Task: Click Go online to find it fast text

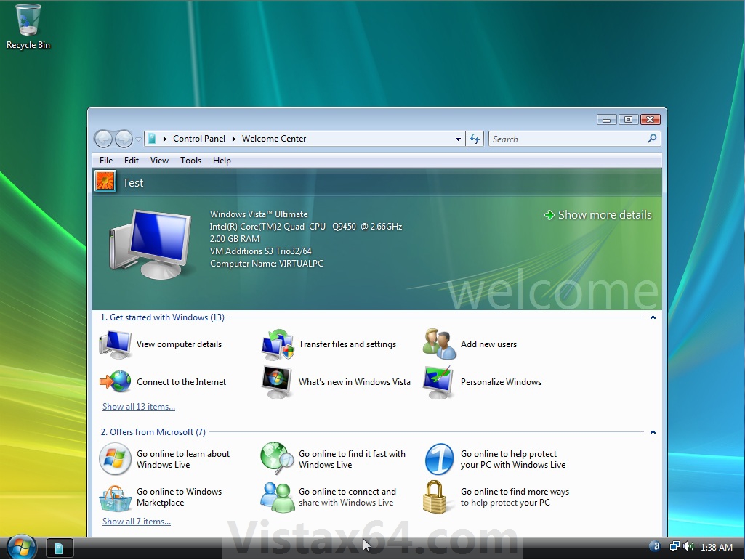Action: tap(352, 459)
